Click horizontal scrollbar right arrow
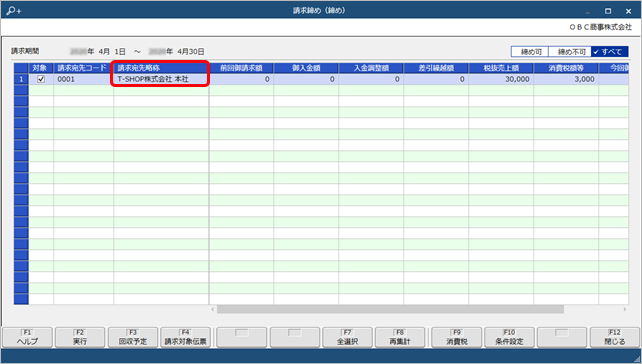This screenshot has width=642, height=364. click(x=625, y=309)
